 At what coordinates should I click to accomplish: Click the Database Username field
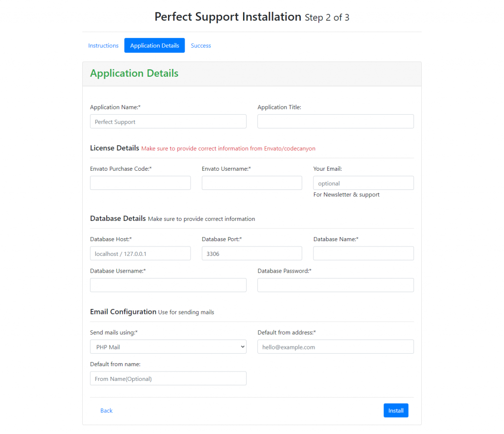pyautogui.click(x=168, y=285)
